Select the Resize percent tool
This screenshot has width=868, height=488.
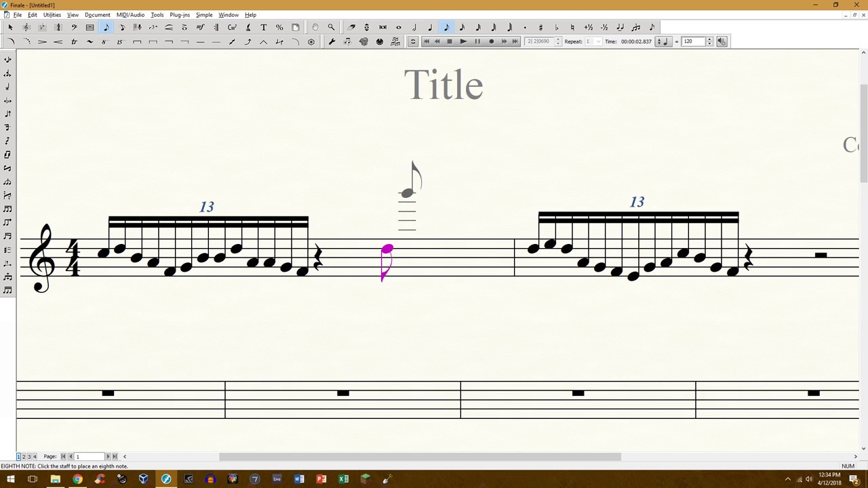tap(279, 27)
